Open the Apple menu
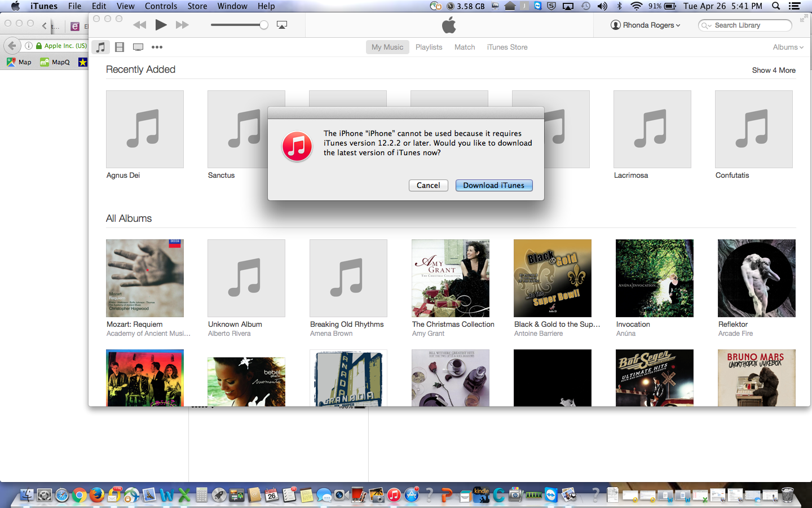812x508 pixels. coord(15,6)
